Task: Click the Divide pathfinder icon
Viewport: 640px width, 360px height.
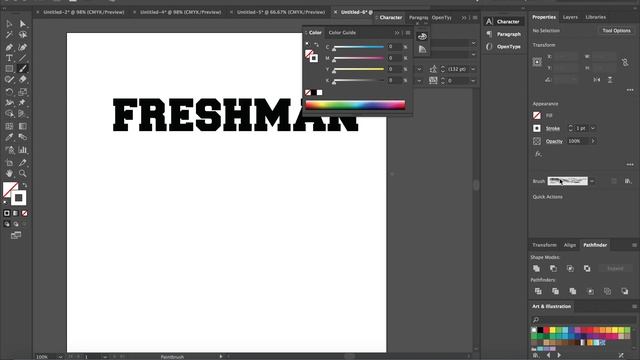Action: pos(538,291)
